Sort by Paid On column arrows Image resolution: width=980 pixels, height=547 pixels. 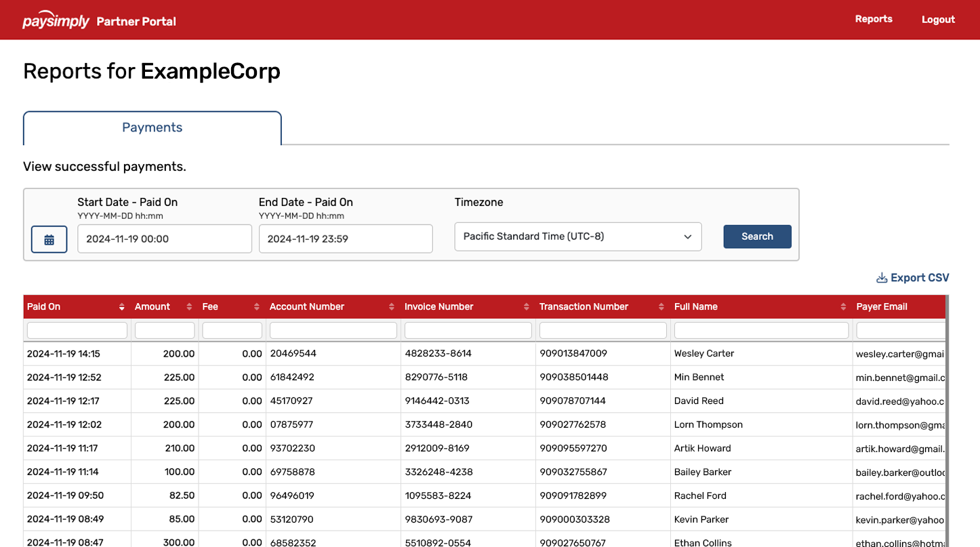(x=122, y=307)
